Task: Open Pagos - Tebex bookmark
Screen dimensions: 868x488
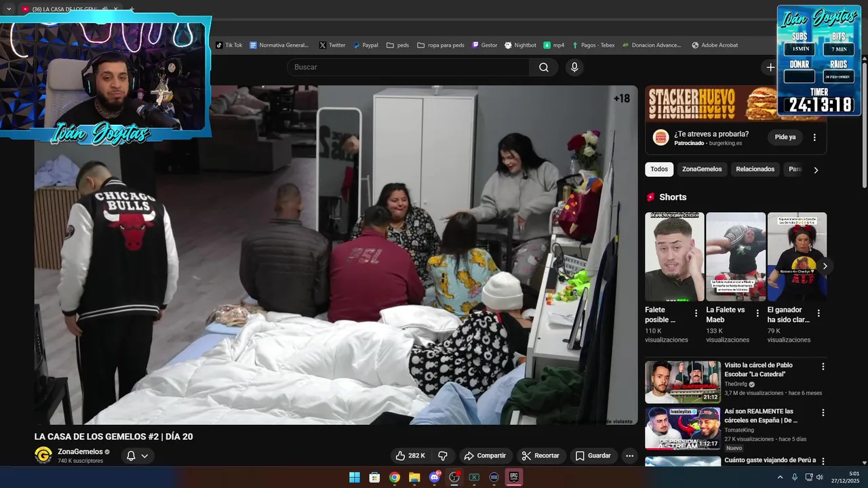Action: pos(593,45)
